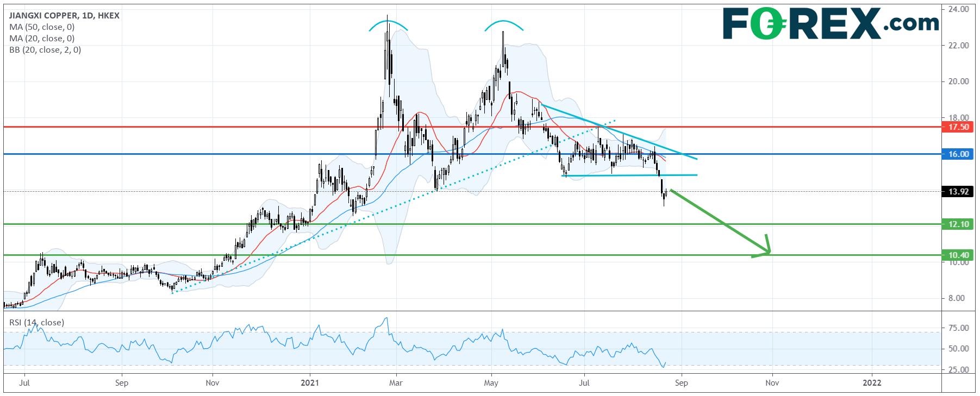Click the RSI 50.00 axis value
Viewport: 980px width, 396px height.
[958, 349]
